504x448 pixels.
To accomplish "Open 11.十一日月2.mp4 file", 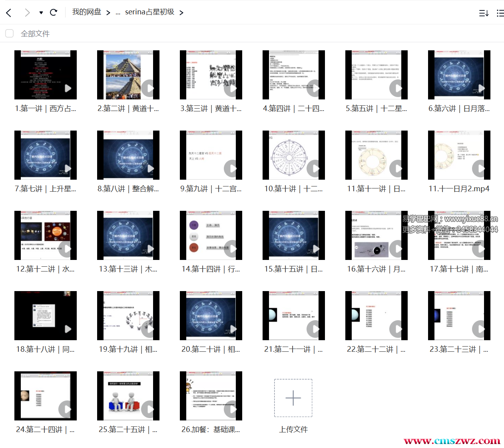I will pyautogui.click(x=459, y=155).
